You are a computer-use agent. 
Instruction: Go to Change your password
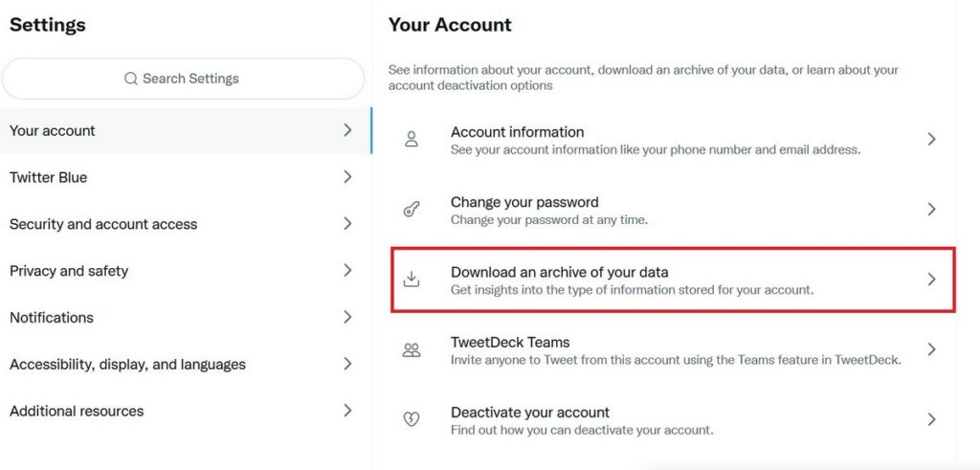tap(673, 210)
